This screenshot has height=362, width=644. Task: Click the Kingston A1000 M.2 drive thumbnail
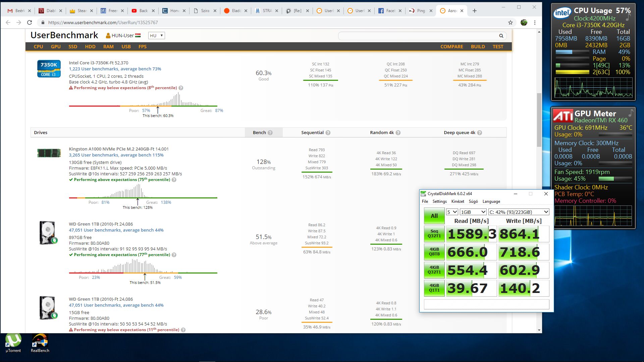coord(49,153)
